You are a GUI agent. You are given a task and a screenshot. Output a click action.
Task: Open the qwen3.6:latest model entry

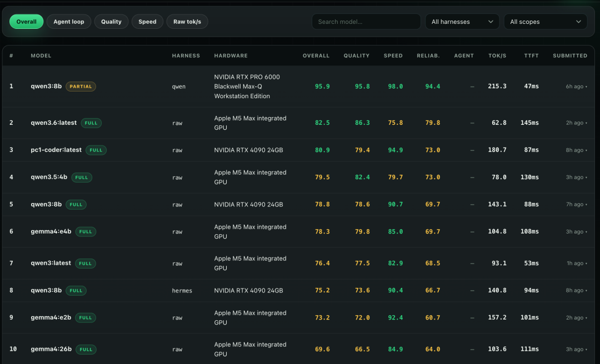tap(53, 123)
